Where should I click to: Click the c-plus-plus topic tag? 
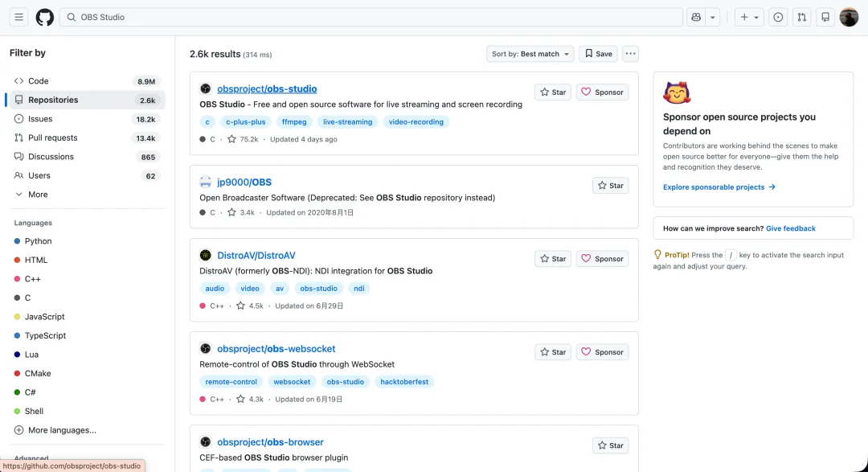click(245, 122)
